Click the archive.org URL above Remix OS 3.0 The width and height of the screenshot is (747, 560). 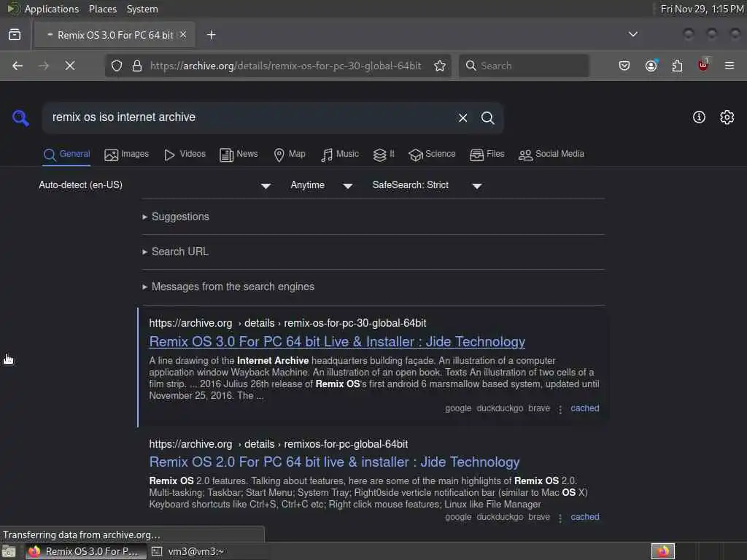pos(287,323)
